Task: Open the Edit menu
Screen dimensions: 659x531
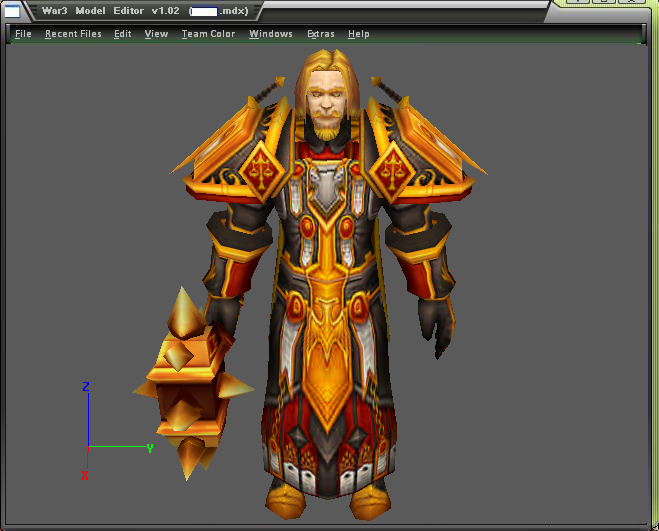Action: (x=123, y=34)
